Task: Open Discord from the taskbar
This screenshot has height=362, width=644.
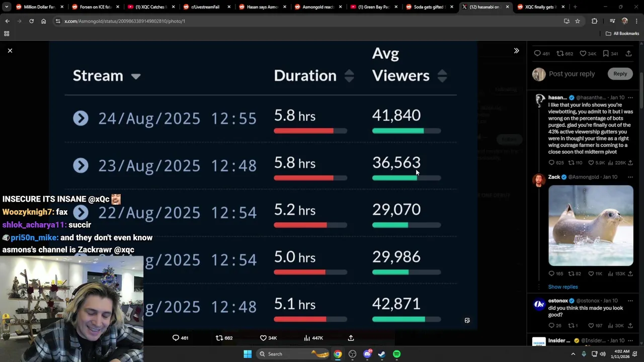Action: click(x=367, y=354)
